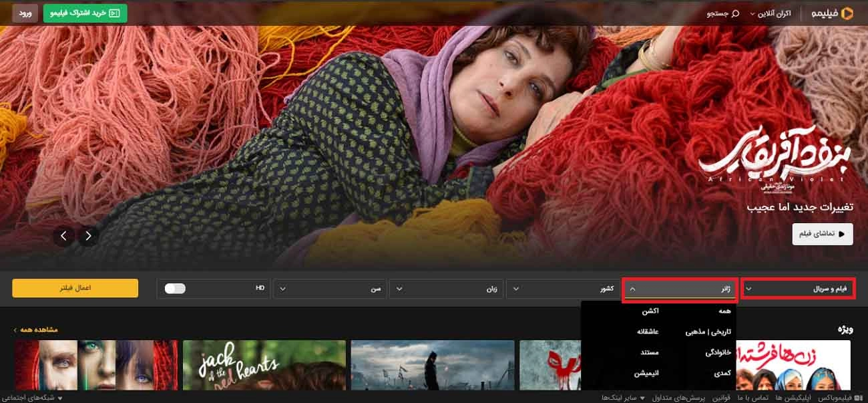The height and width of the screenshot is (403, 868).
Task: Click the ورود login button
Action: click(x=25, y=13)
